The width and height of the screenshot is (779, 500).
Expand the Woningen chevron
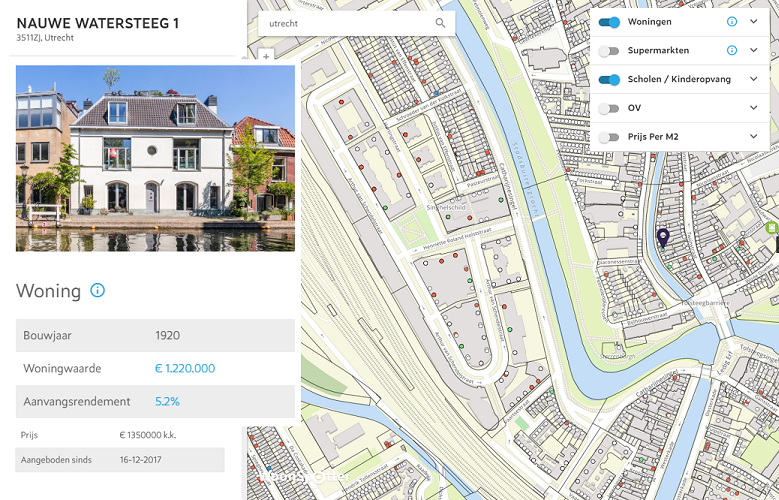[x=754, y=22]
